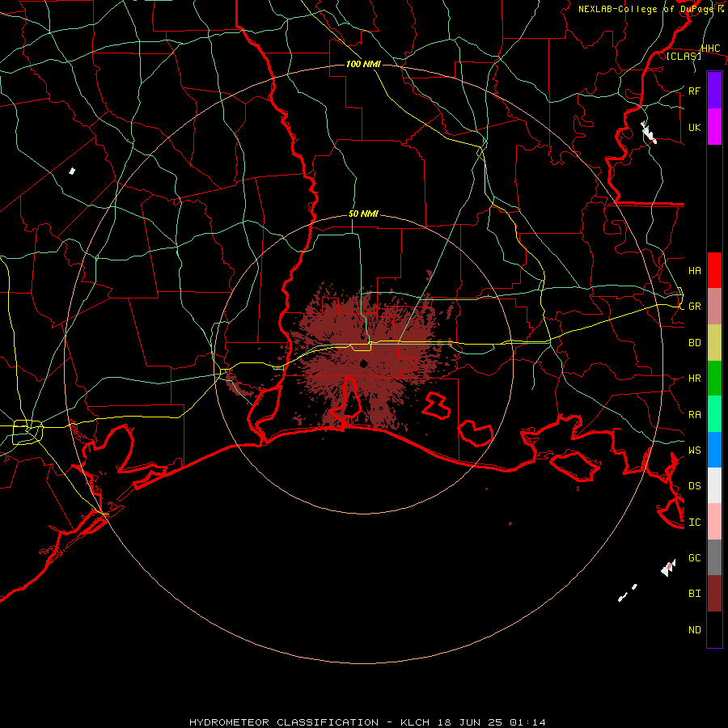Select the GR pink-brown legend swatch
Viewport: 728px width, 728px height.
click(714, 307)
